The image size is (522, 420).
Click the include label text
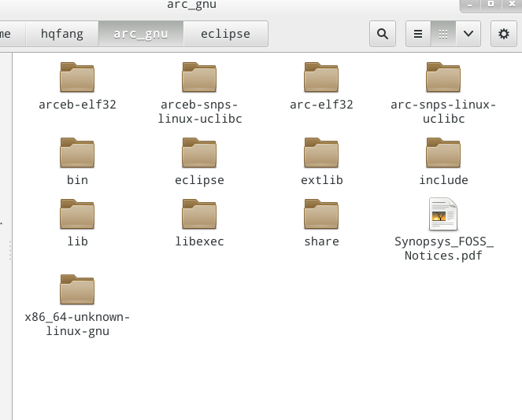coord(443,180)
